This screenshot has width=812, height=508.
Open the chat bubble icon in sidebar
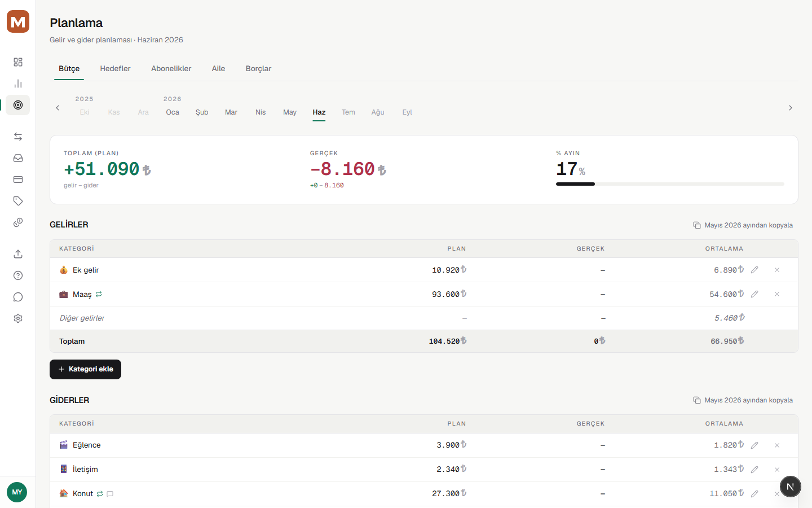18,297
